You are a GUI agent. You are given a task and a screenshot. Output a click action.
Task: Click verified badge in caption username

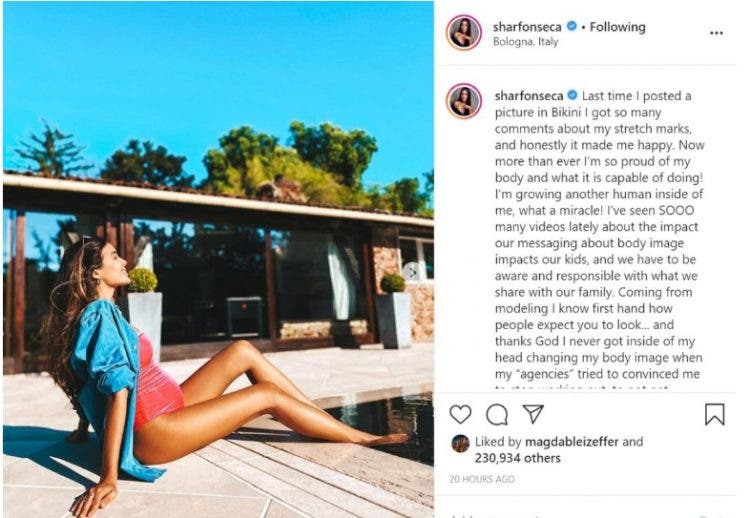tap(573, 95)
